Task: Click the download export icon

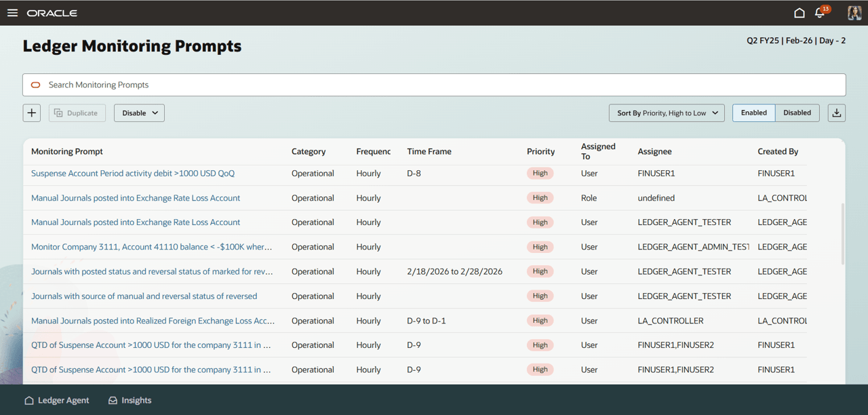Action: (x=836, y=113)
